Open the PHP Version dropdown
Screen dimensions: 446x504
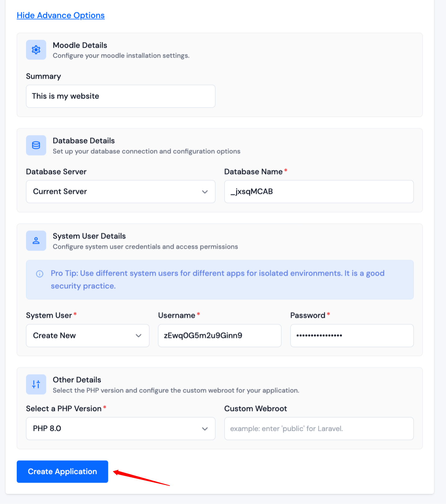[x=120, y=428]
